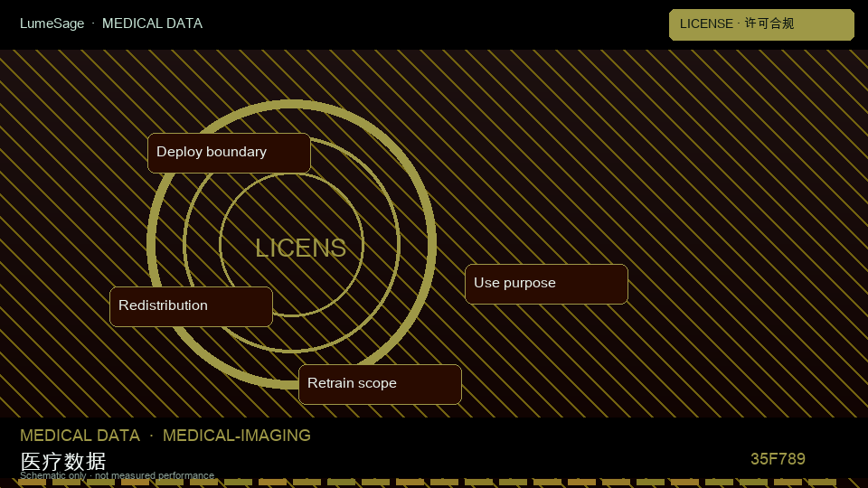Click the 医疗数据 title text

[63, 461]
